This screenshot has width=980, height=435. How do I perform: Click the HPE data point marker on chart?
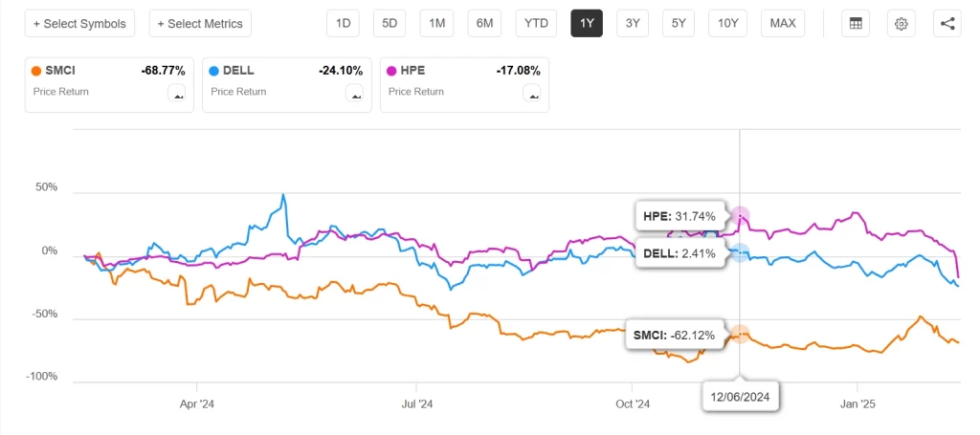click(x=740, y=216)
